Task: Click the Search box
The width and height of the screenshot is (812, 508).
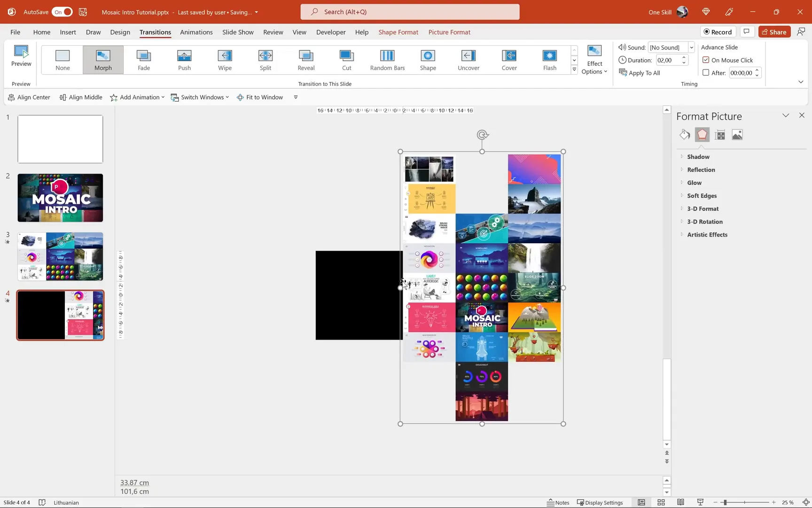Action: 410,12
